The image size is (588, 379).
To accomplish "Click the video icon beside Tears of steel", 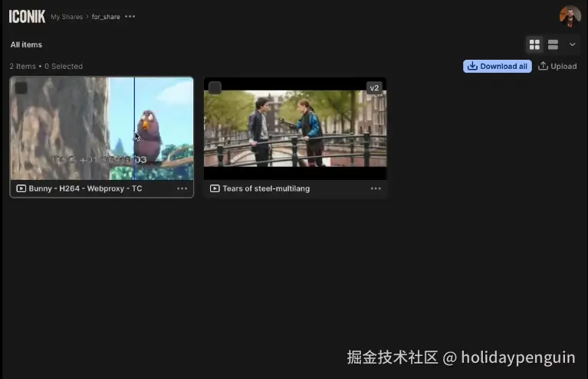I will tap(215, 188).
